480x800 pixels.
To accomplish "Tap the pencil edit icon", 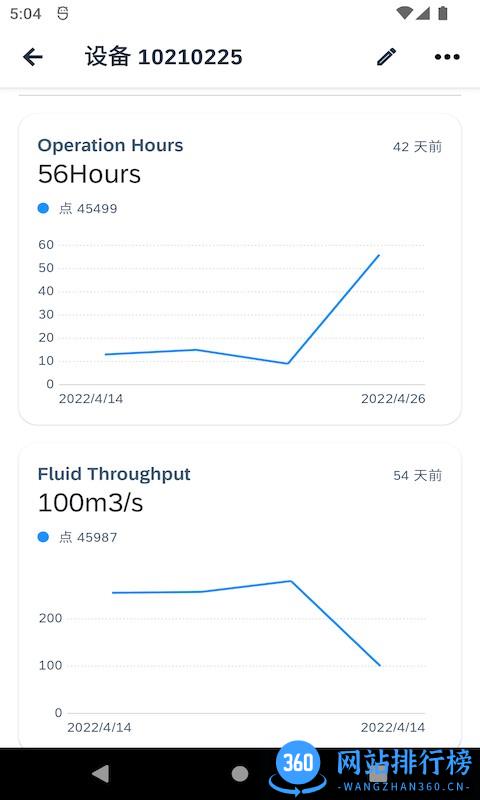I will click(x=387, y=57).
